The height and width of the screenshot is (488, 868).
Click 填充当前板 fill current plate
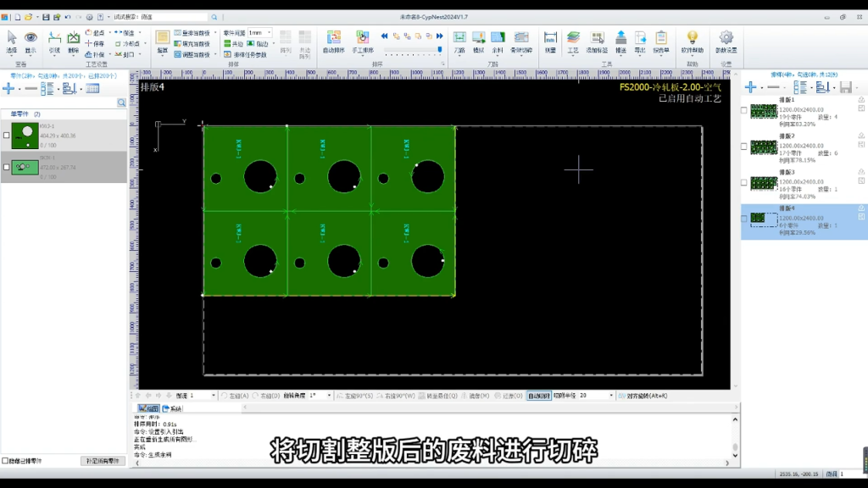pos(192,44)
